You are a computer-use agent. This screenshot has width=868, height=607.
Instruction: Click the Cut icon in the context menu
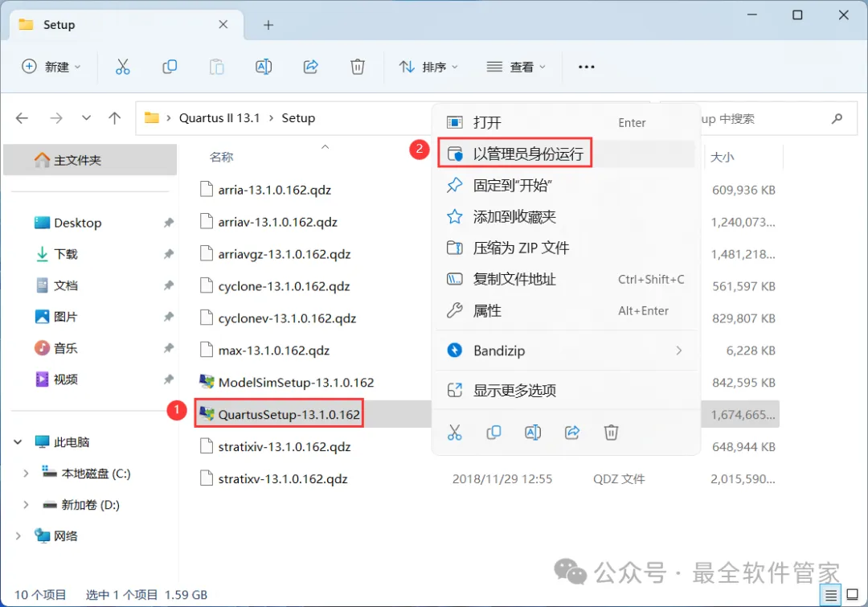454,433
